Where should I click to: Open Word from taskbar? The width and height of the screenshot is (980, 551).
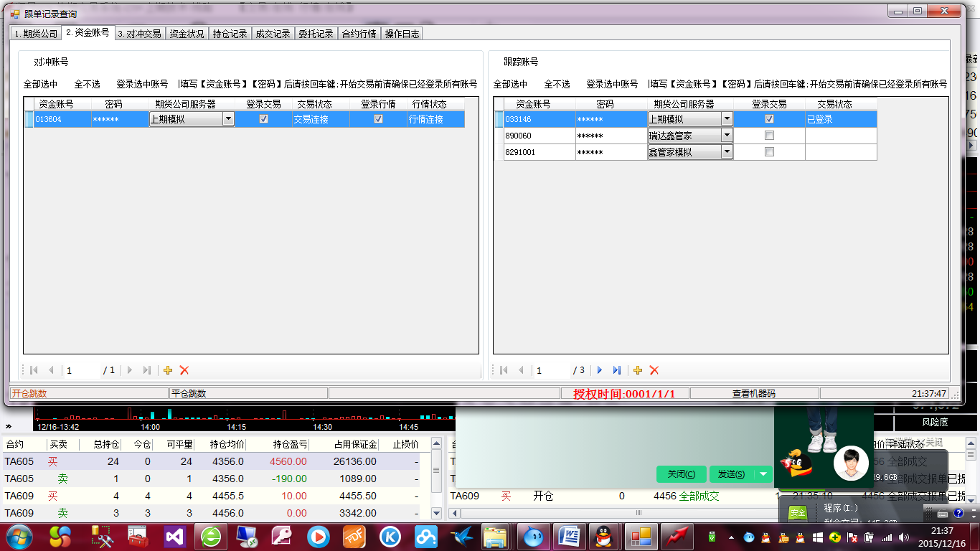point(569,537)
